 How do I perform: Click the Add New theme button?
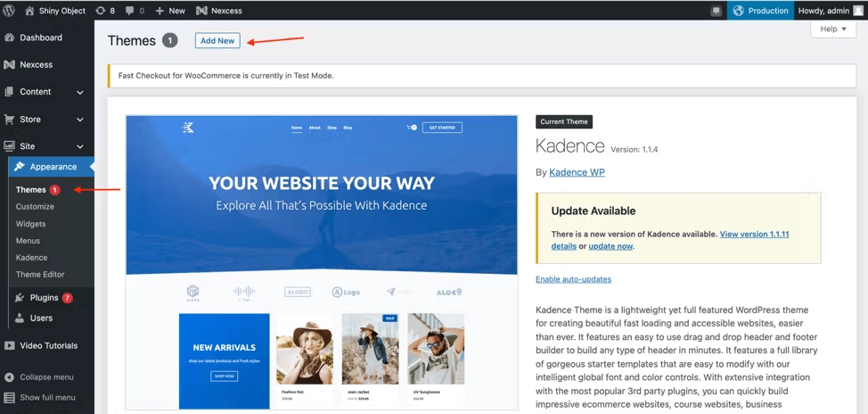tap(217, 41)
